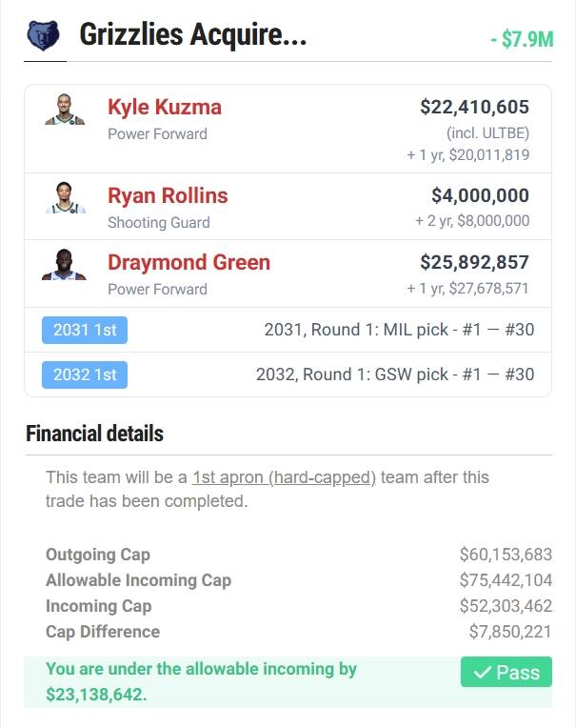The width and height of the screenshot is (576, 728).
Task: Click Draymond Green's $25,892,857 salary
Action: point(474,262)
